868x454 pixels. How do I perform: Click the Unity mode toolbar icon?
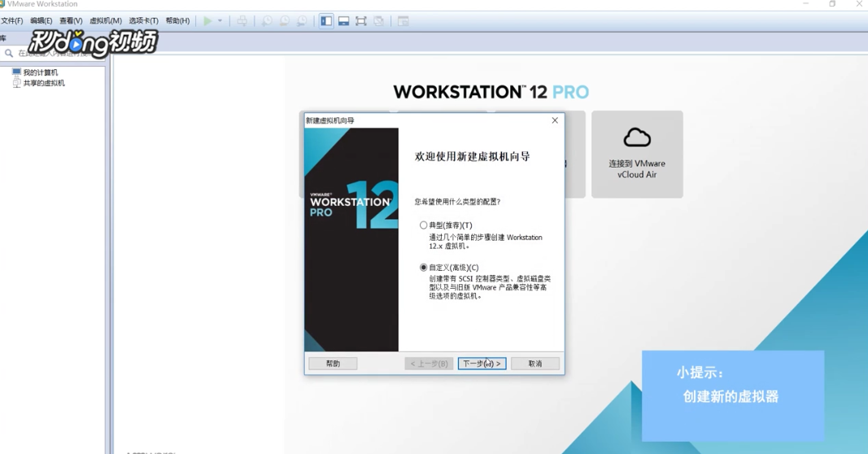point(378,21)
